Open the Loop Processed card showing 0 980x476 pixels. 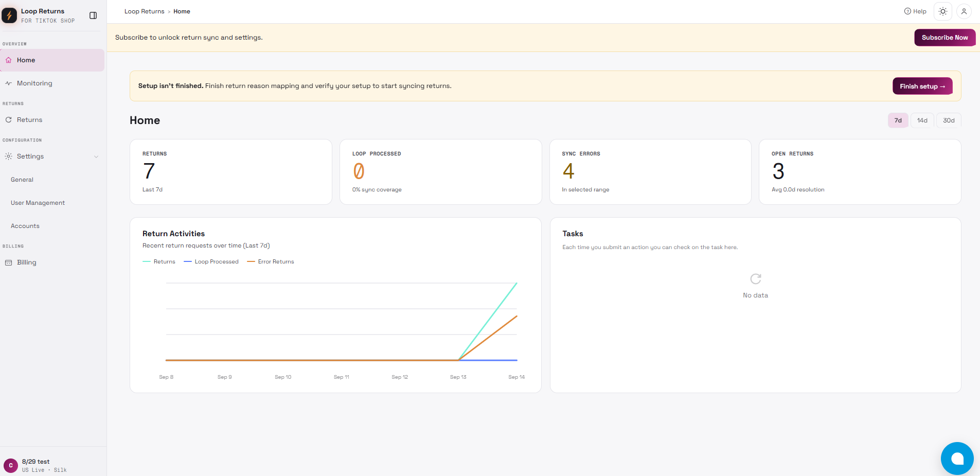coord(441,172)
